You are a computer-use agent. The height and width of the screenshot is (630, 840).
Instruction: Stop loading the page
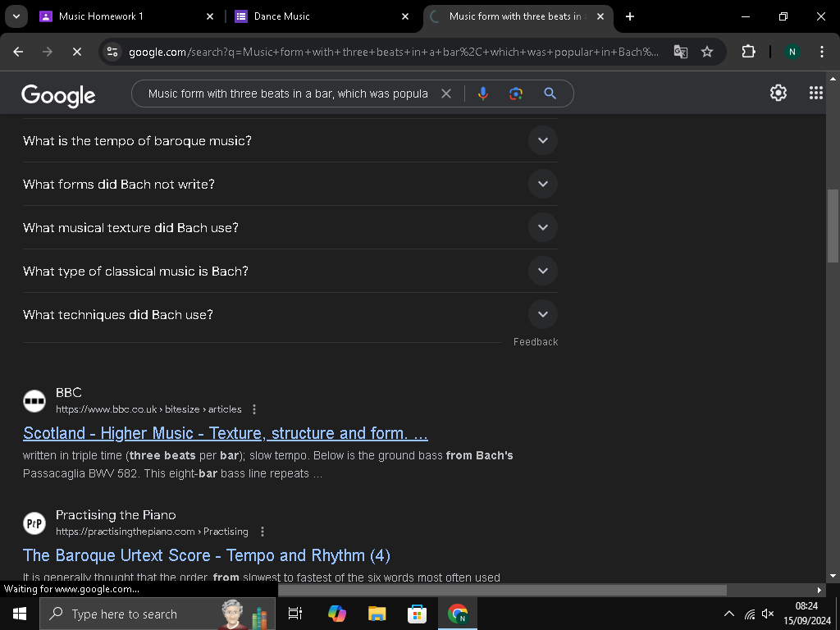coord(76,52)
